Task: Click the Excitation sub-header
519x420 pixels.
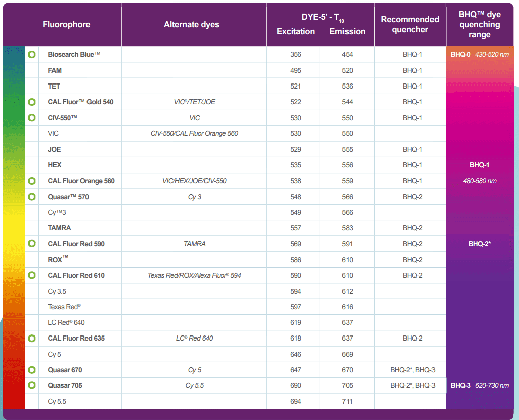Action: point(296,32)
